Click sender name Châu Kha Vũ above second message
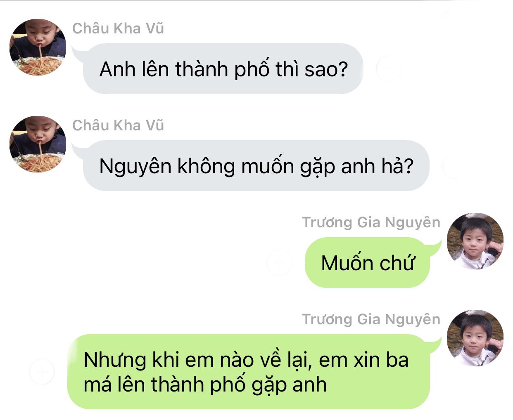The image size is (513, 420). click(118, 125)
